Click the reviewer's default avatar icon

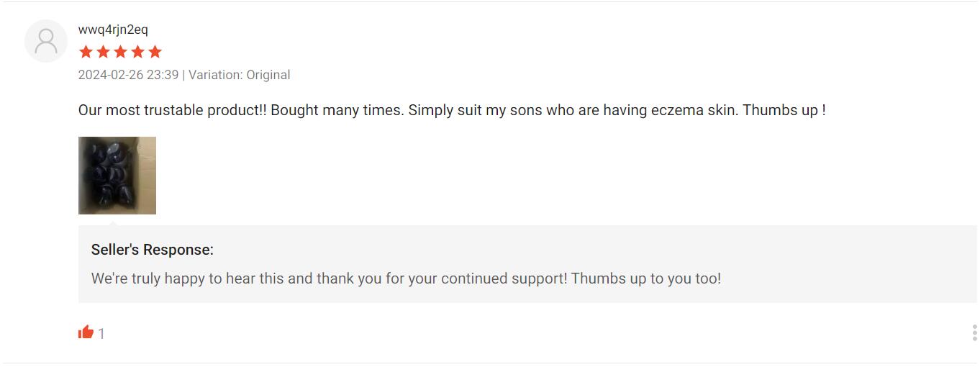pos(46,41)
